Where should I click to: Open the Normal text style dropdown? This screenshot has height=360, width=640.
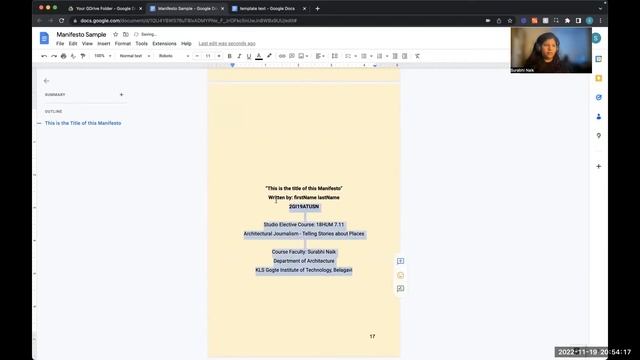(x=135, y=56)
